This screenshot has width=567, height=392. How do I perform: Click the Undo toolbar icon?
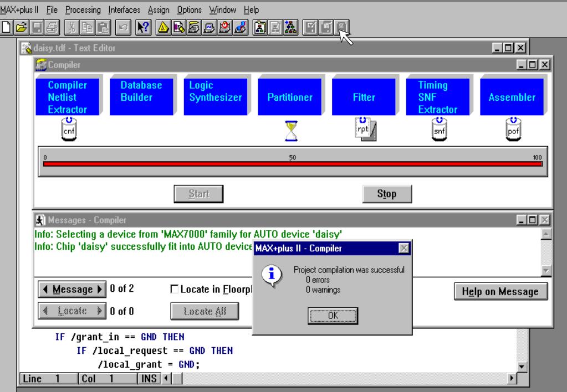coord(123,28)
